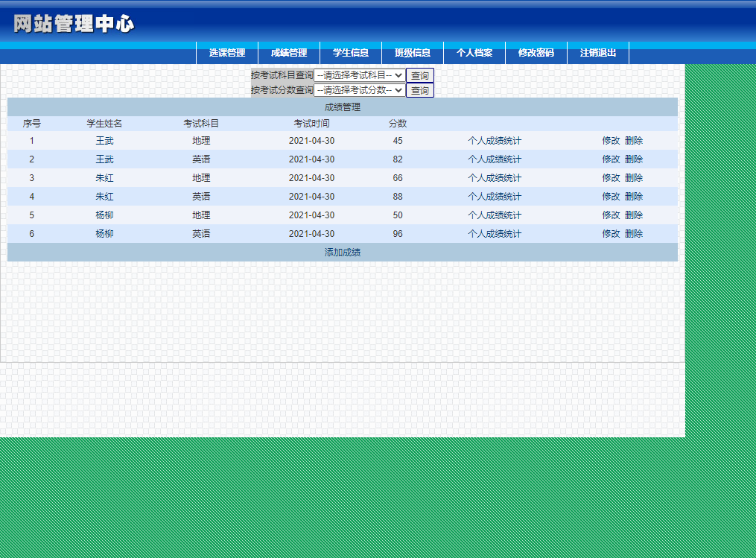756x558 pixels.
Task: Open the 班级信息 menu
Action: (x=412, y=53)
